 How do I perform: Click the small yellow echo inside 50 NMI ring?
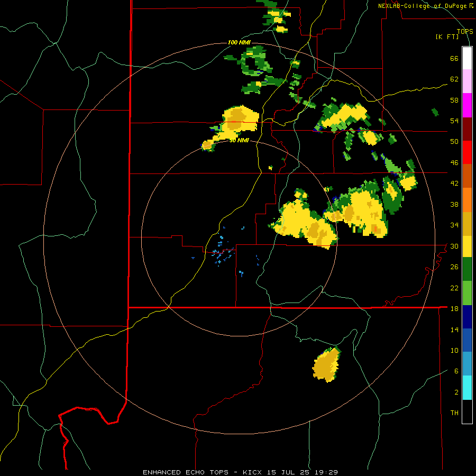click(x=270, y=167)
